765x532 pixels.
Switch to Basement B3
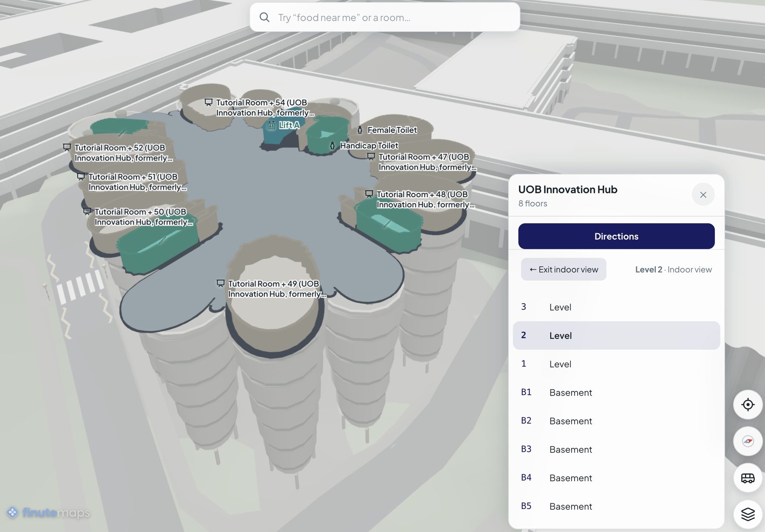click(616, 449)
